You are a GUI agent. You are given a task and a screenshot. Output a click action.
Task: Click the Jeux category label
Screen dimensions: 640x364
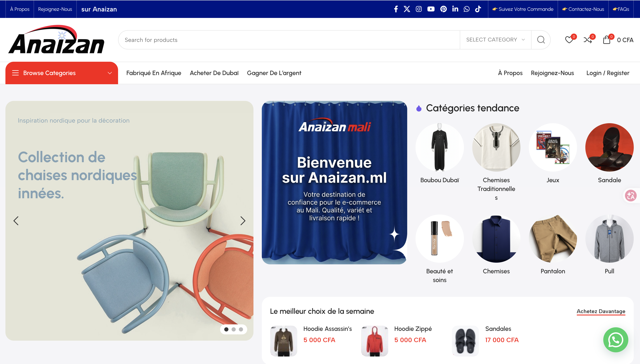pos(553,180)
